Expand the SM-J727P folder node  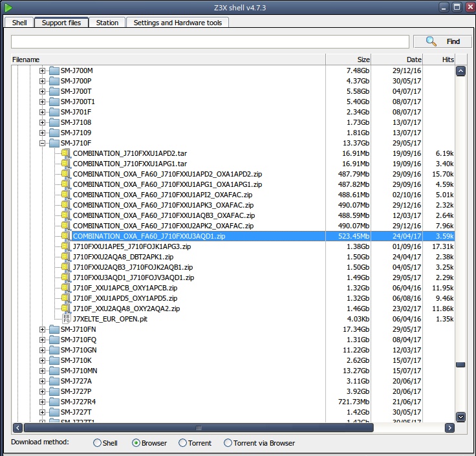coord(42,391)
